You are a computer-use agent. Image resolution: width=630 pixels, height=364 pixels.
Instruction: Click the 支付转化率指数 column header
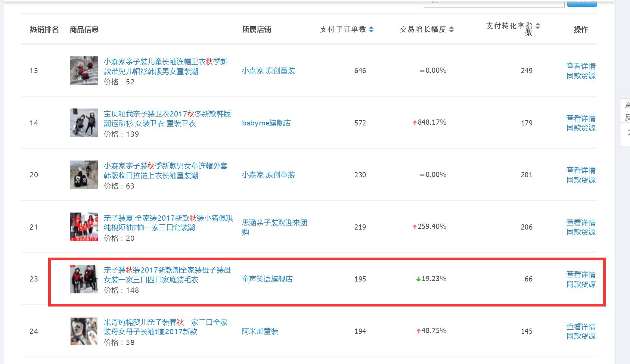[509, 29]
